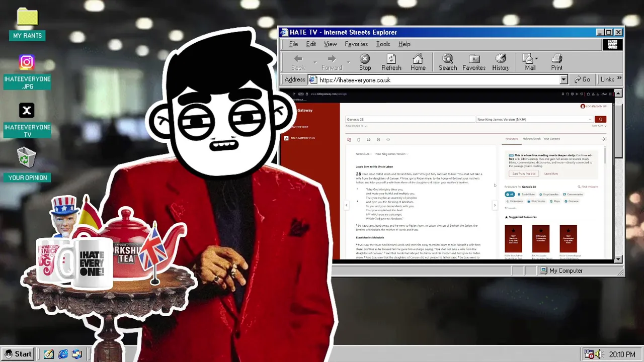This screenshot has width=644, height=362.
Task: Select the YOUR OPINION recycle bin
Action: [27, 164]
